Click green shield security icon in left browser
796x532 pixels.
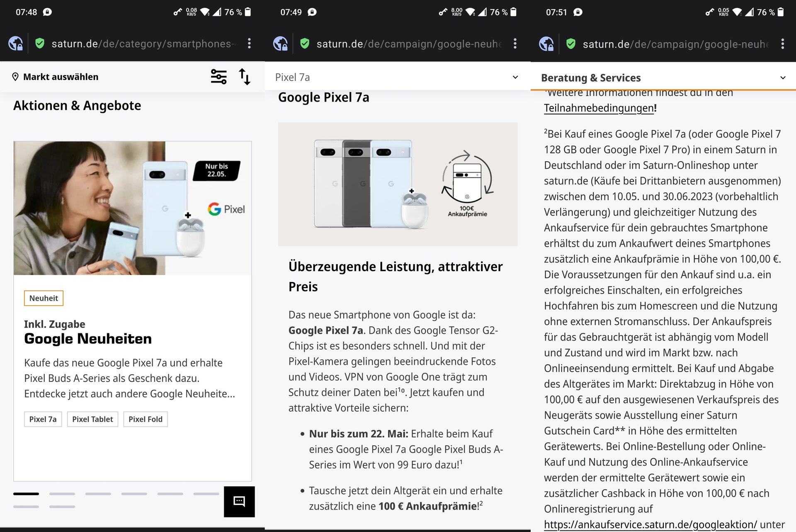coord(40,43)
